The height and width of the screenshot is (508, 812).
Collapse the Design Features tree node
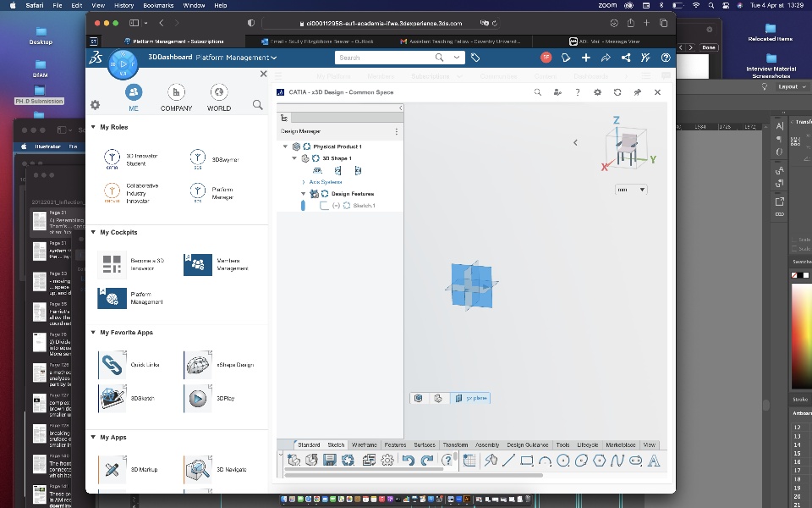click(304, 194)
